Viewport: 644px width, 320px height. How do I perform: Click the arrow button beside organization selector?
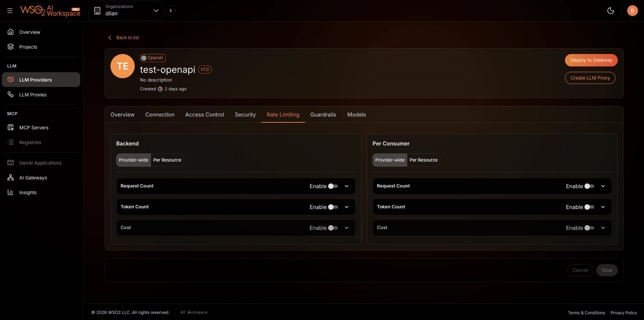tap(171, 11)
